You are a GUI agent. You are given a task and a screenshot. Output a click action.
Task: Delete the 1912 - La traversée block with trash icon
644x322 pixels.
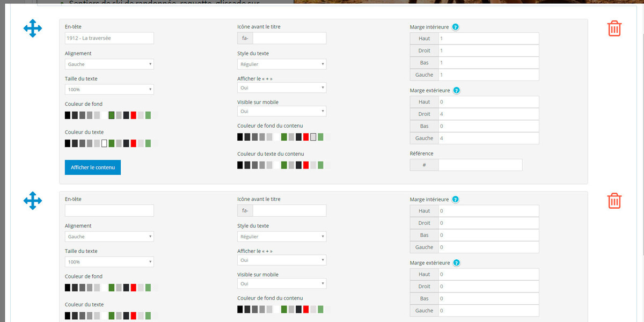(x=614, y=28)
